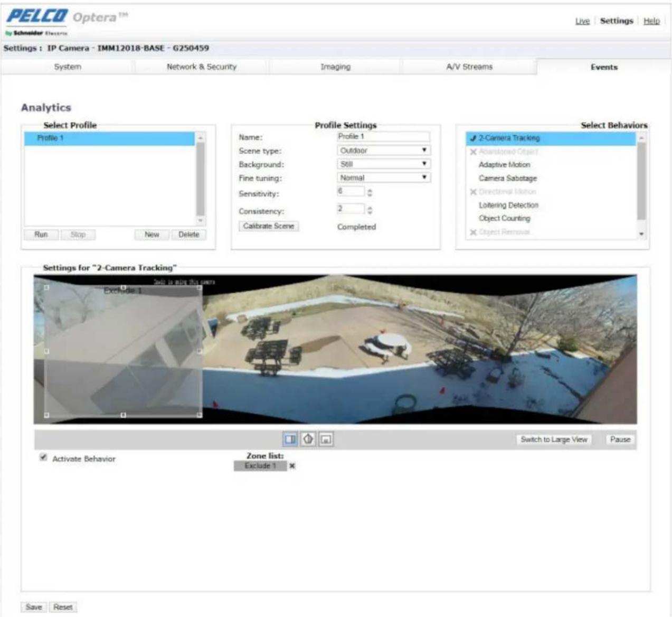Click the Calibrate Scene button
This screenshot has height=617, width=672.
[269, 226]
